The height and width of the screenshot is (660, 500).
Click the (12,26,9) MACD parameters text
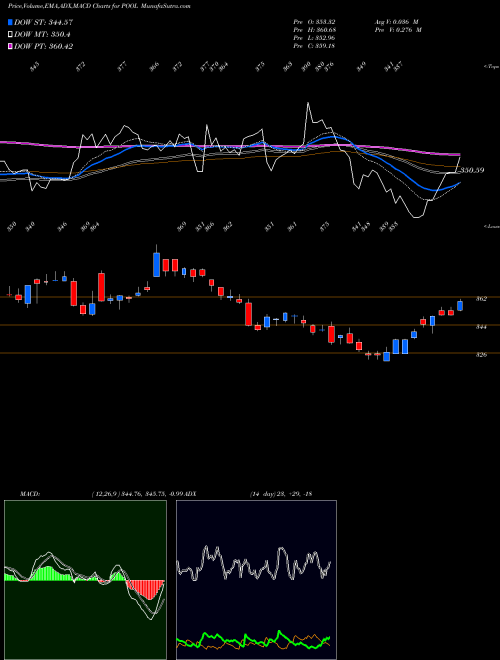(137, 493)
